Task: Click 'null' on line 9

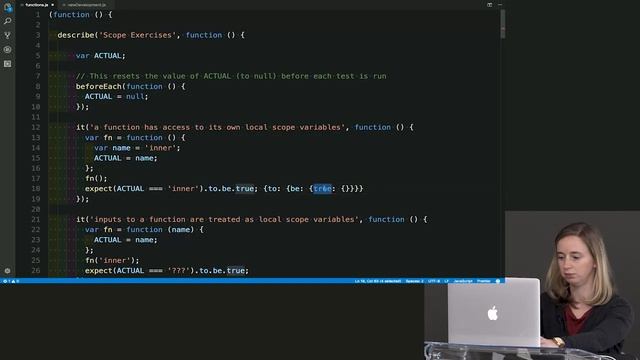Action: (x=135, y=97)
